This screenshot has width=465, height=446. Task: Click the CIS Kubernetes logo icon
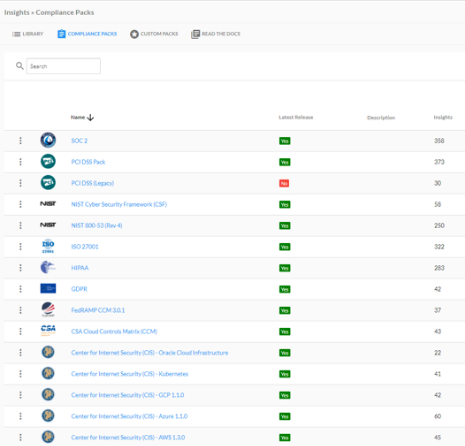(48, 373)
